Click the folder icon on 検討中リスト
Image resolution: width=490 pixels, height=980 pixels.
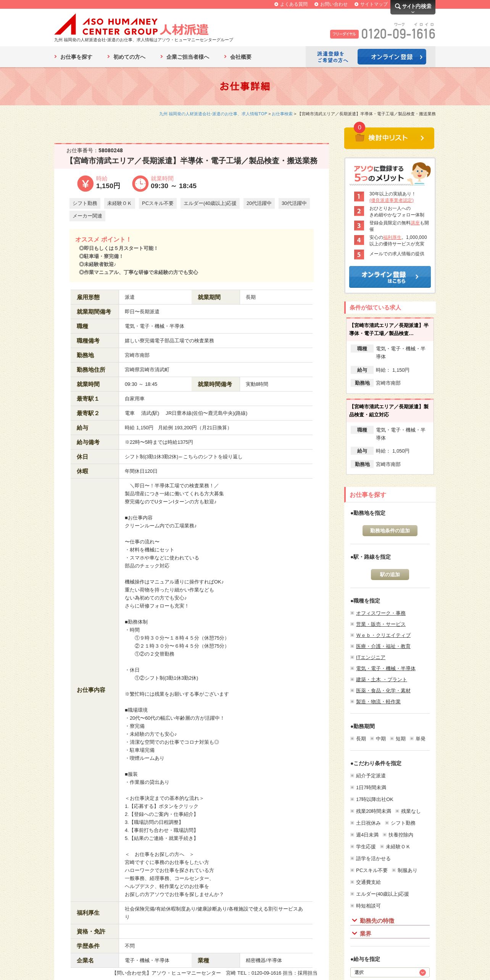click(359, 138)
